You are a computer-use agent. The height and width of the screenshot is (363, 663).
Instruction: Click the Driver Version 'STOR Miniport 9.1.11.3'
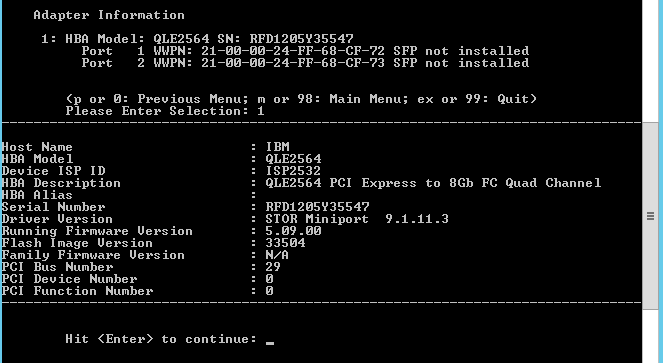(x=357, y=219)
